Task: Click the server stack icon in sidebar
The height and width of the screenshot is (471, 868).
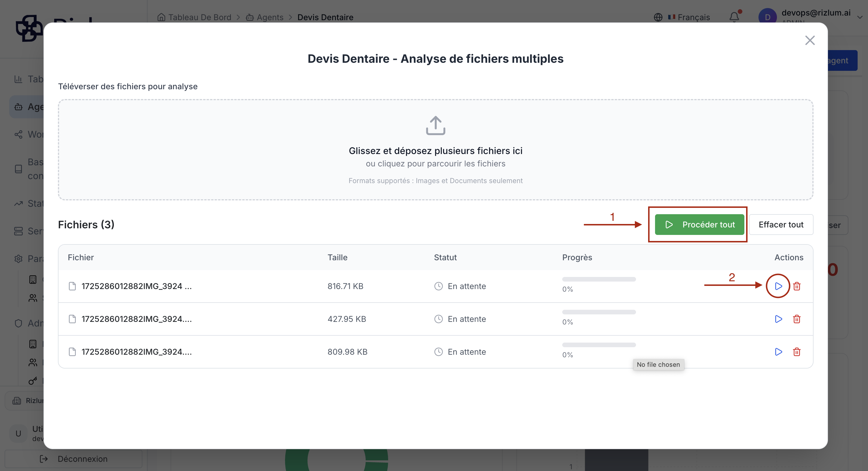Action: coord(18,231)
